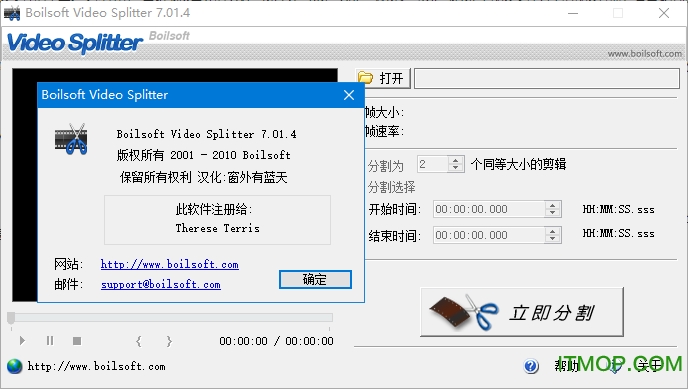Image resolution: width=688 pixels, height=389 pixels.
Task: Click the scissors film icon in dialog
Action: [71, 139]
